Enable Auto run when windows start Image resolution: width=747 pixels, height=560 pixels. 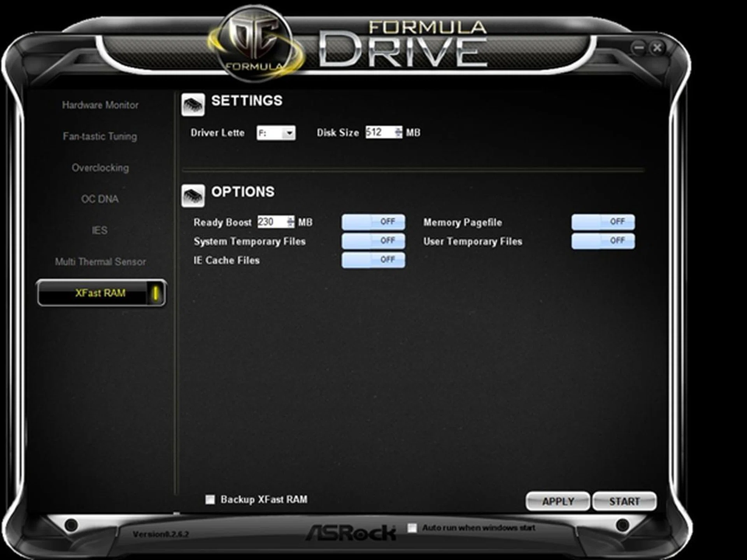point(411,528)
